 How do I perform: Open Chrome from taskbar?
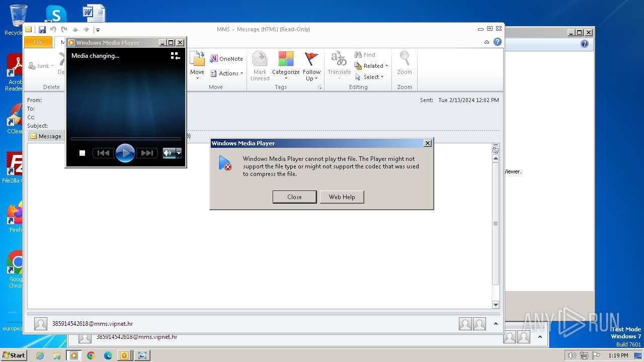point(91,355)
